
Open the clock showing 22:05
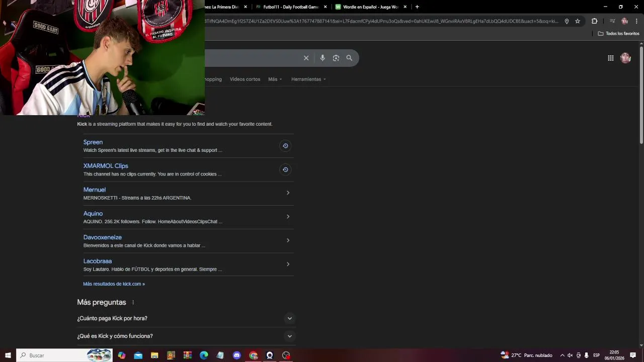pos(614,355)
